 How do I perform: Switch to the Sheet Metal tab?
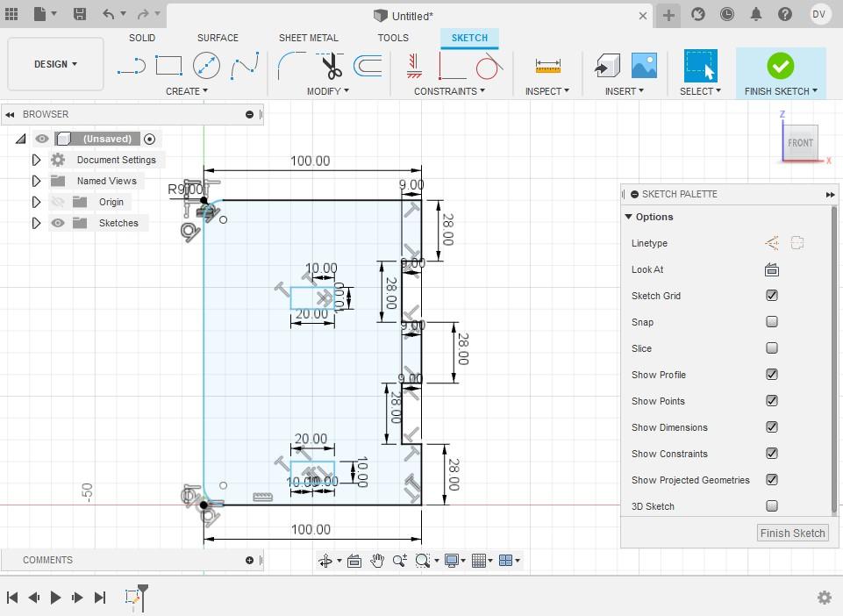pos(309,38)
